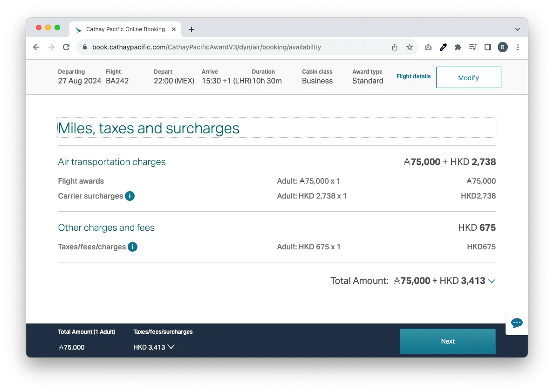Image resolution: width=554 pixels, height=392 pixels.
Task: Click the Adult: HKD 675 x 1 text
Action: (308, 247)
